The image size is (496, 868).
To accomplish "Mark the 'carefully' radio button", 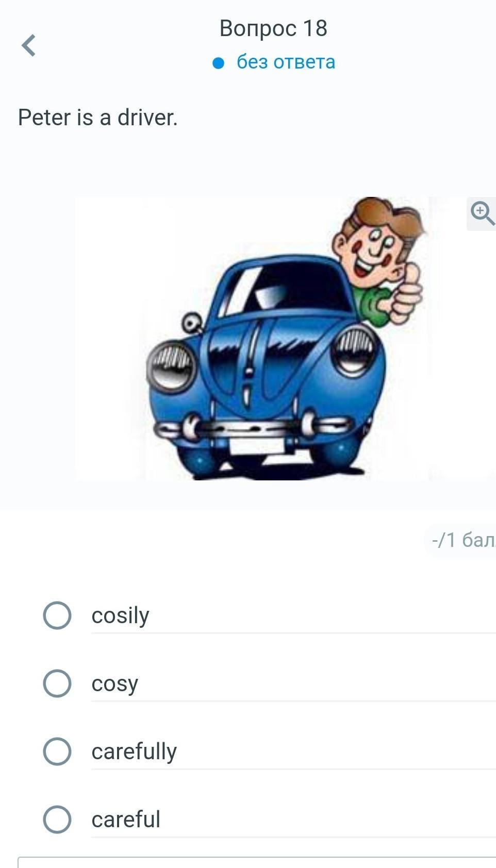I will pyautogui.click(x=57, y=751).
